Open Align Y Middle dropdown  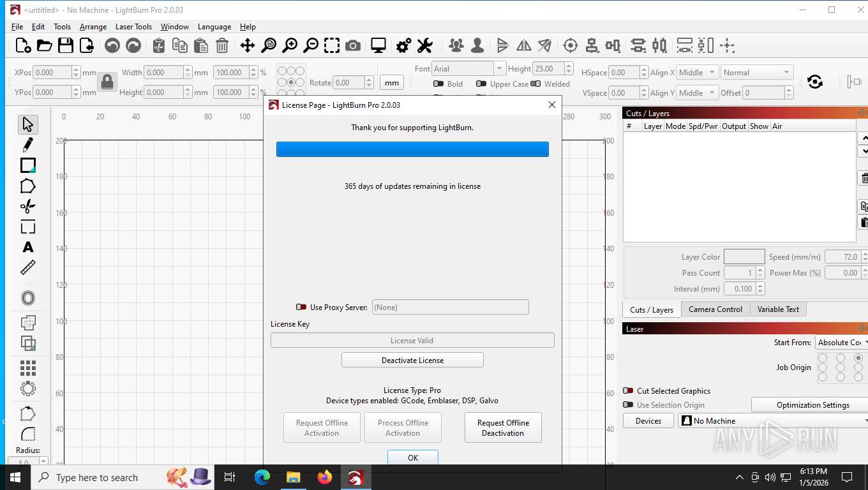(x=698, y=93)
